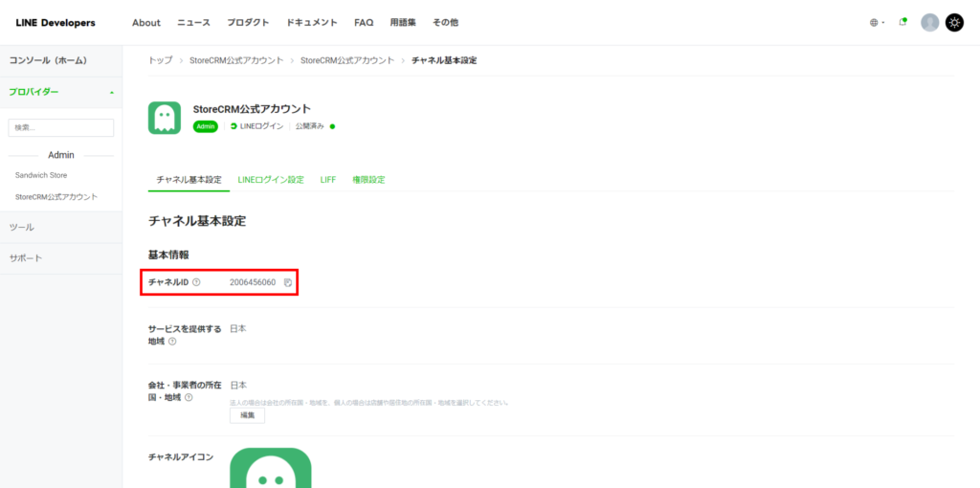Image resolution: width=980 pixels, height=488 pixels.
Task: Click the 編集 button
Action: pos(248,415)
